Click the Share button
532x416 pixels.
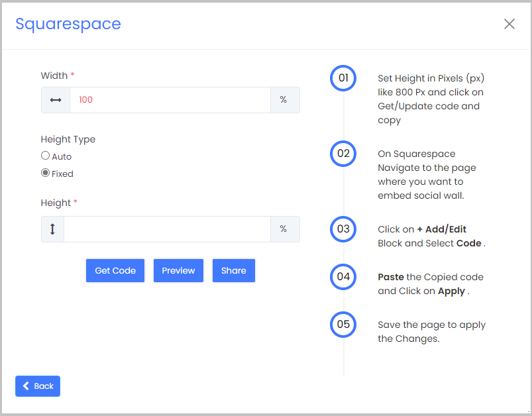tap(234, 271)
